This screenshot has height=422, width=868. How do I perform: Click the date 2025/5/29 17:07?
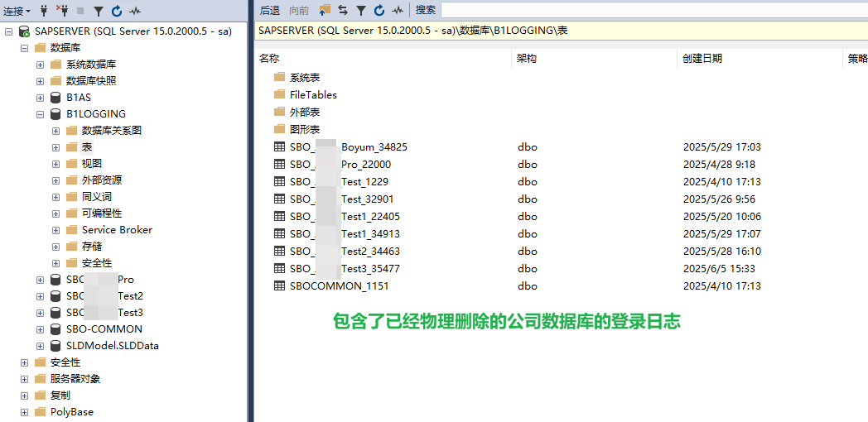[x=722, y=234]
